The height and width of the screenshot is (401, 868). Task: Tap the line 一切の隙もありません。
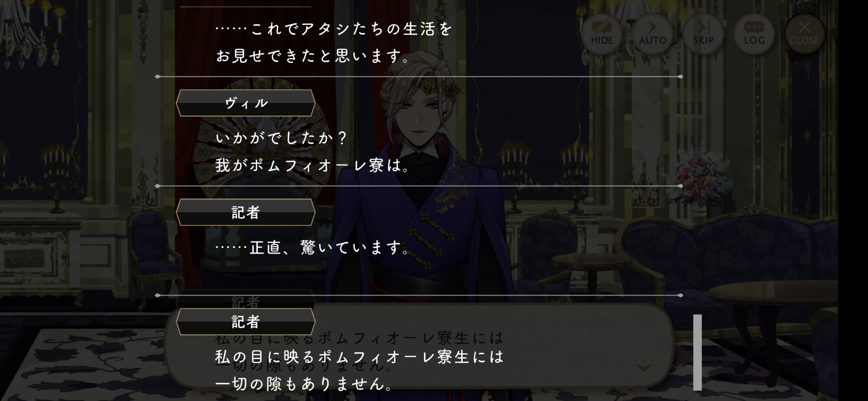click(305, 384)
